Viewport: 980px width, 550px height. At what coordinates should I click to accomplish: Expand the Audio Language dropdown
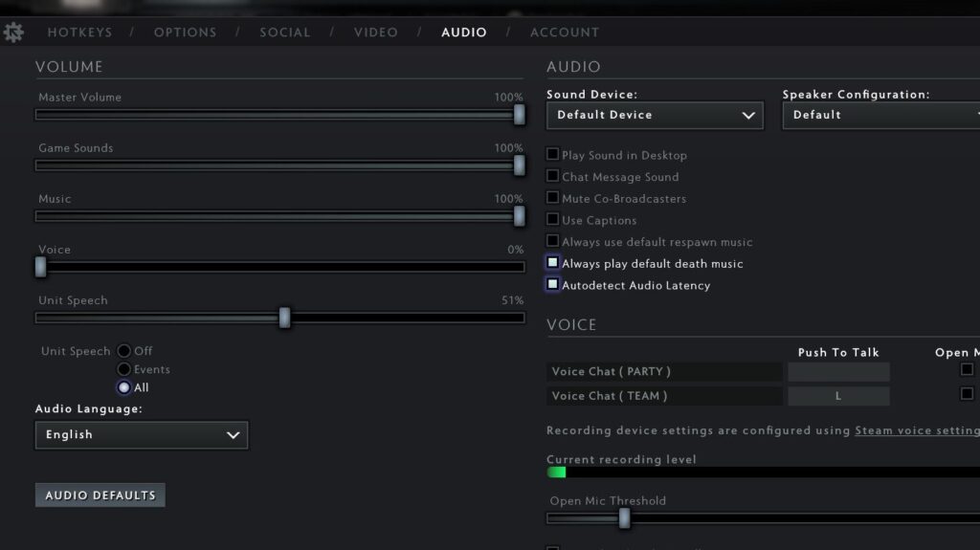(142, 434)
